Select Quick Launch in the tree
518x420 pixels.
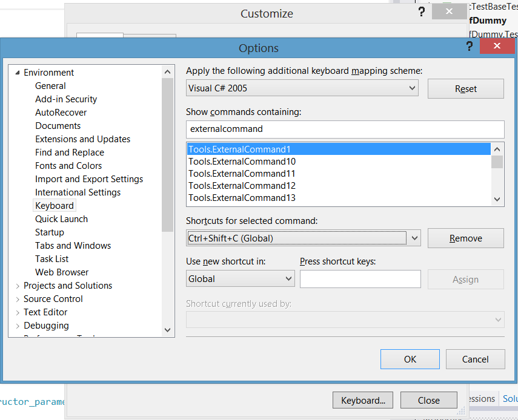coord(61,219)
